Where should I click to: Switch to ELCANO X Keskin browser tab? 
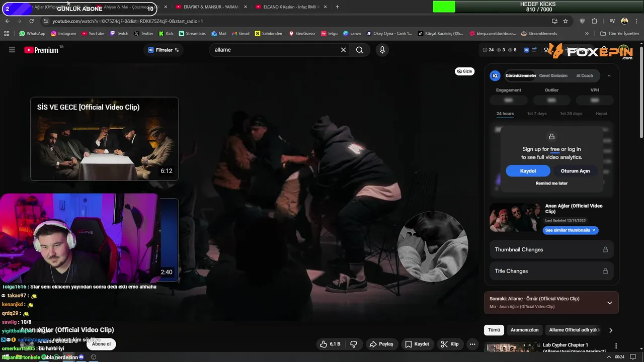(x=291, y=7)
